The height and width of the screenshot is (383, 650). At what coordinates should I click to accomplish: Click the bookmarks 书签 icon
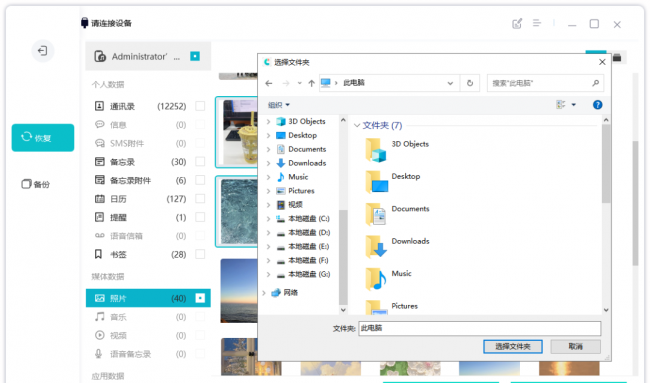pos(98,254)
